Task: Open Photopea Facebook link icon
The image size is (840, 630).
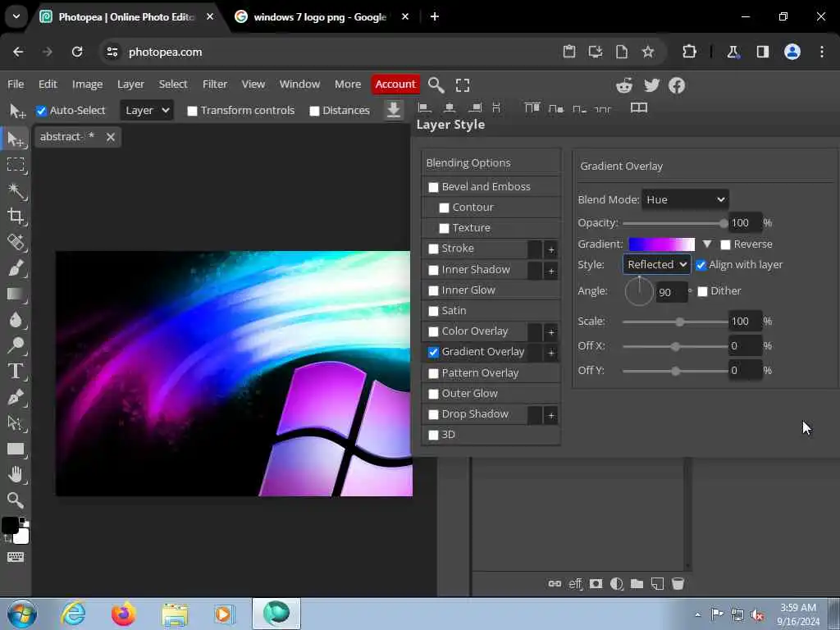Action: click(x=677, y=85)
